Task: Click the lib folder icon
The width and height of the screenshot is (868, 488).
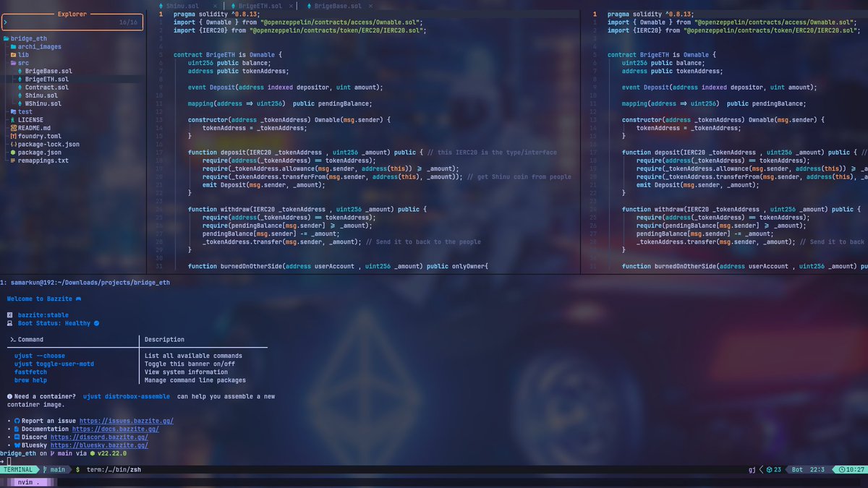Action: click(13, 55)
